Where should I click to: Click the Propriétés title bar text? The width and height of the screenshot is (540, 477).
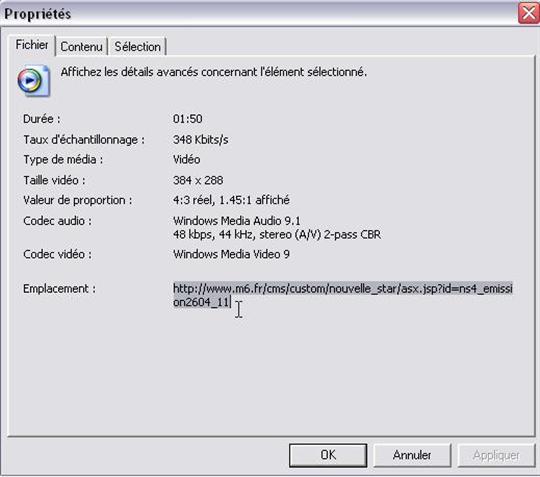click(x=38, y=14)
